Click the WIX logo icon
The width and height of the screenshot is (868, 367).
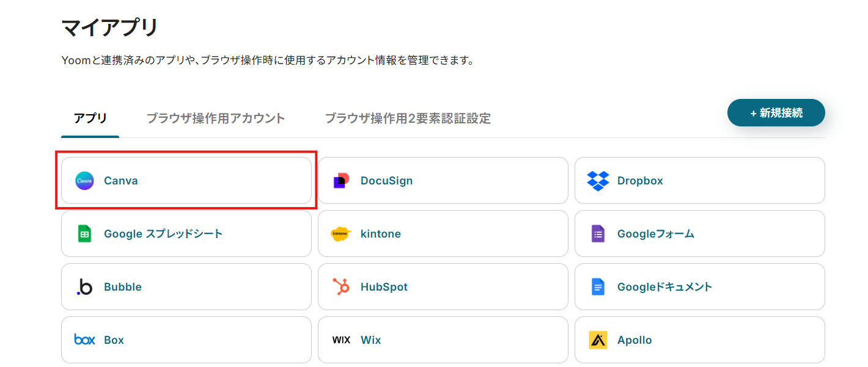pos(341,340)
